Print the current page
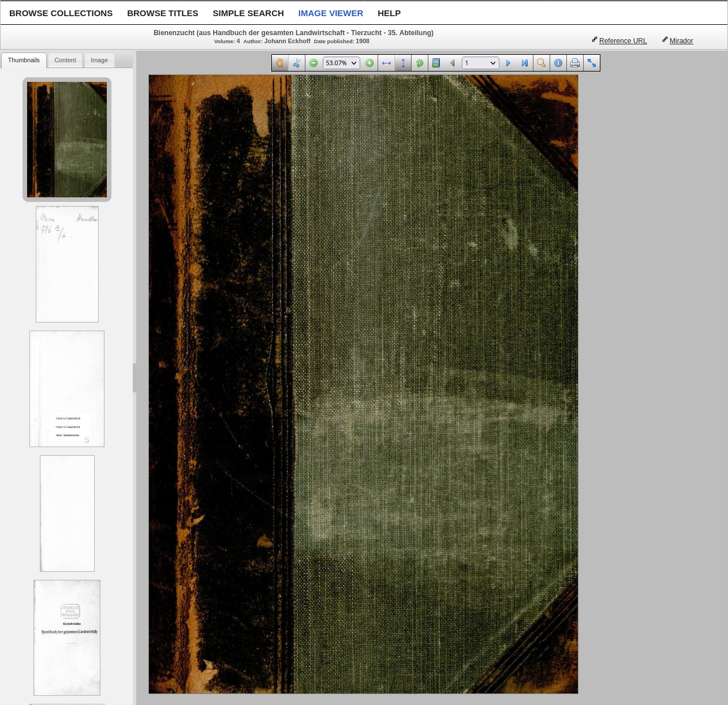This screenshot has width=728, height=705. [x=575, y=63]
